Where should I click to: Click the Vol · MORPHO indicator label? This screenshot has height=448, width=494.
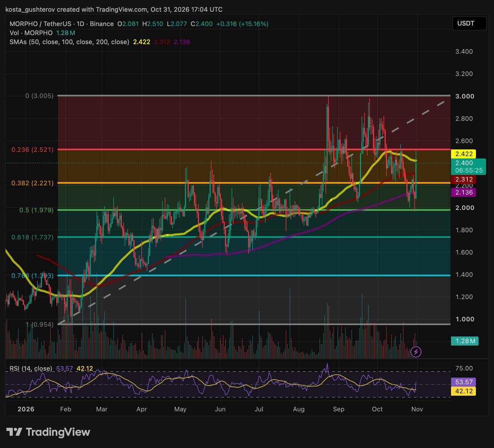click(x=31, y=33)
